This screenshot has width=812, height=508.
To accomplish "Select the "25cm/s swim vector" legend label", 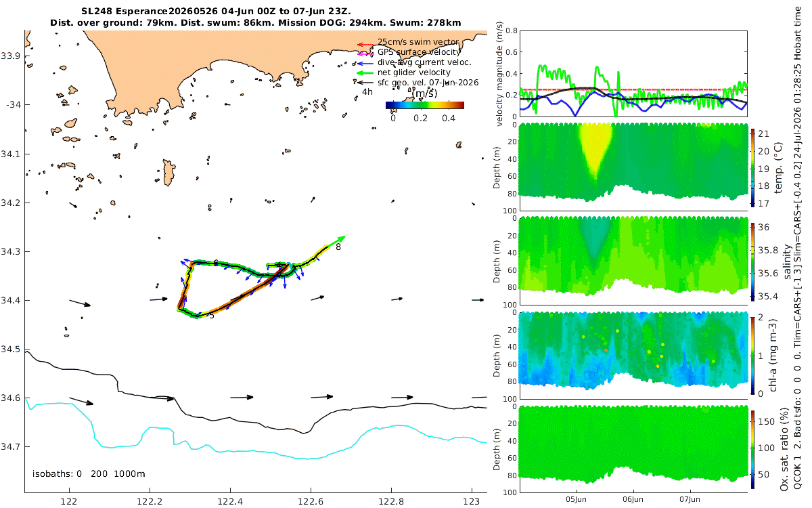I will [418, 42].
